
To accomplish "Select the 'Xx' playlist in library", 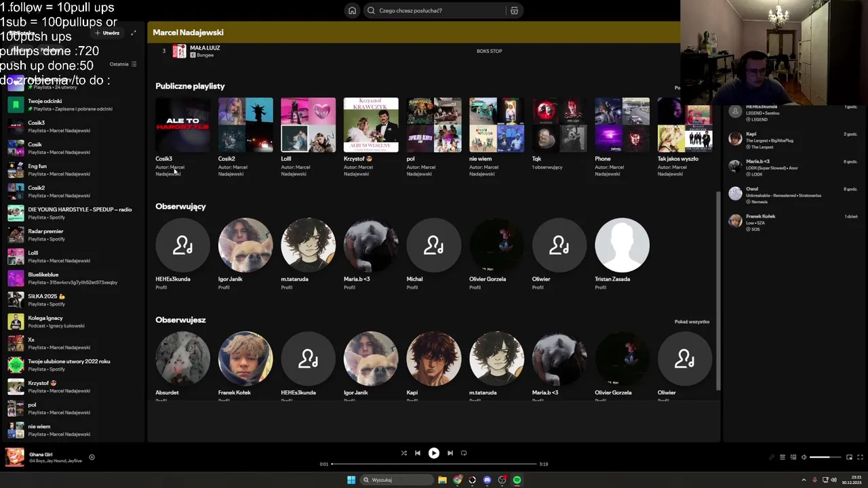I will pos(75,343).
